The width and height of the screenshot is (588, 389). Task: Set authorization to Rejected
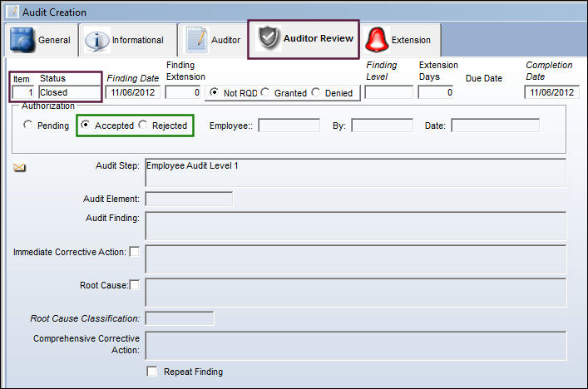tap(142, 125)
